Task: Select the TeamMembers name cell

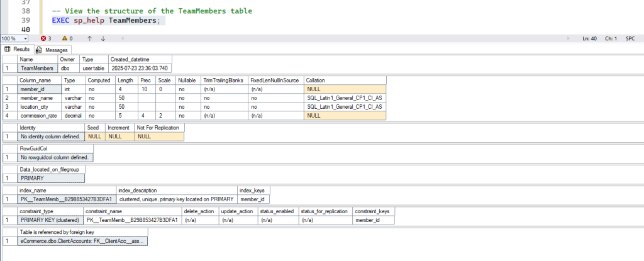Action: point(37,68)
